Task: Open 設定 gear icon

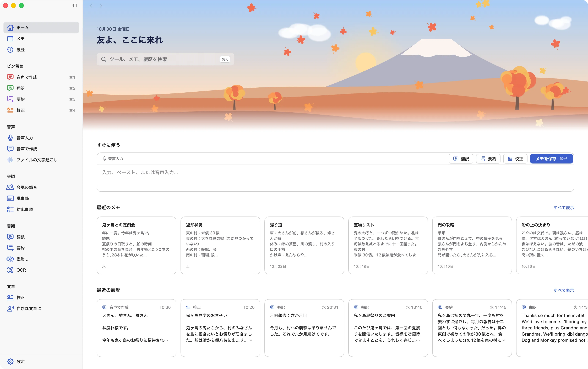Action: [10, 361]
